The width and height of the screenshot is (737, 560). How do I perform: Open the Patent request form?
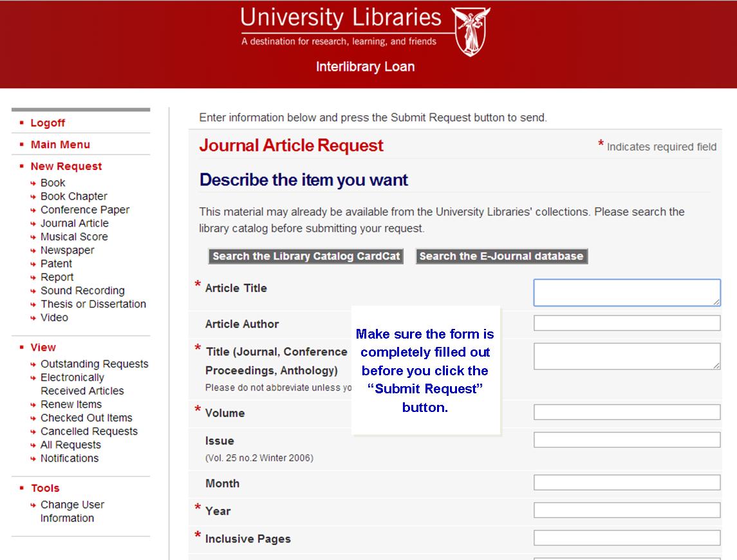pos(57,263)
